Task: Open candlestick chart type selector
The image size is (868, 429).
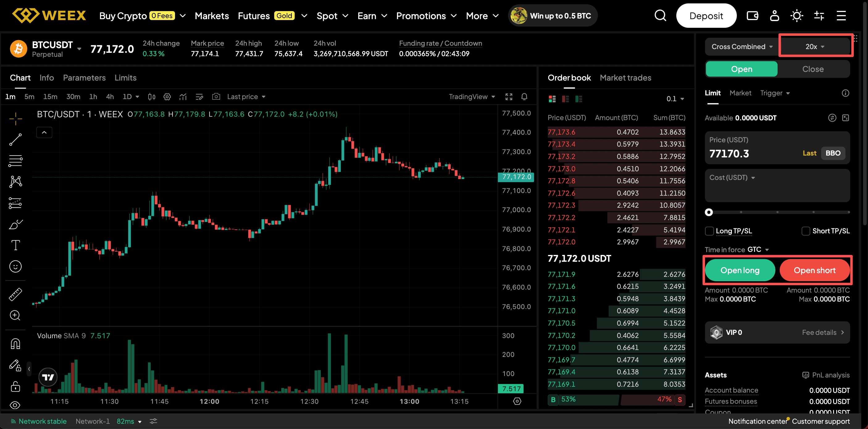Action: pos(152,97)
